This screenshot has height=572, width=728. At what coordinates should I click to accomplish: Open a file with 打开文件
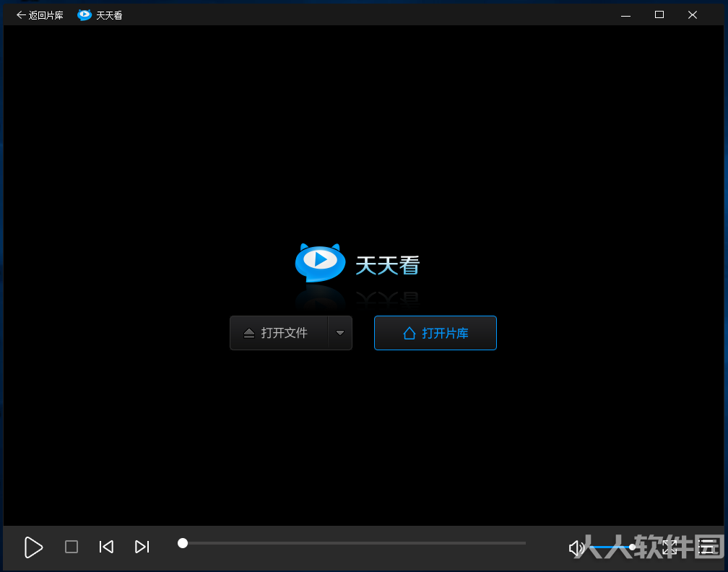click(279, 333)
